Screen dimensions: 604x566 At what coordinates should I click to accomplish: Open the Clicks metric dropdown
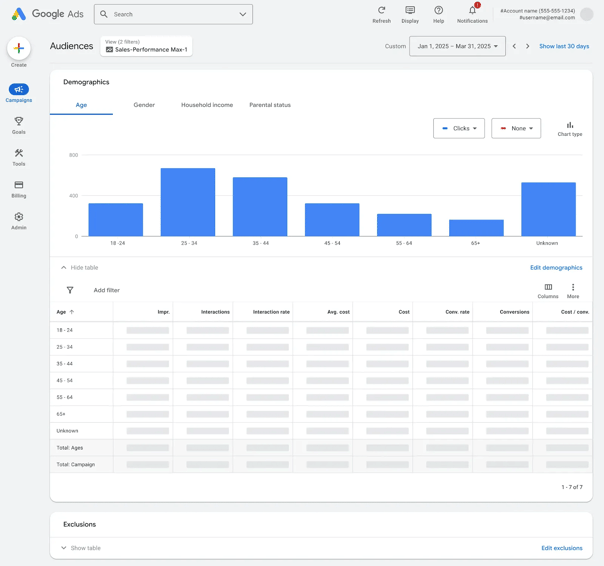click(459, 128)
